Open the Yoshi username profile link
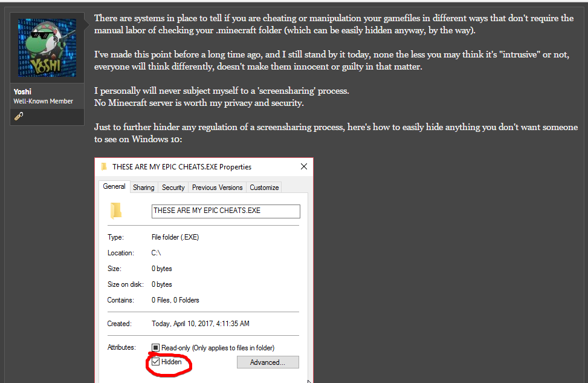 22,91
